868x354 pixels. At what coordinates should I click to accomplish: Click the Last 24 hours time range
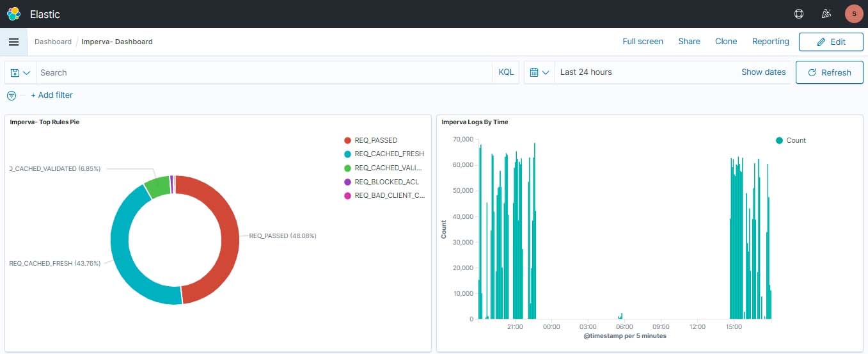[x=586, y=72]
